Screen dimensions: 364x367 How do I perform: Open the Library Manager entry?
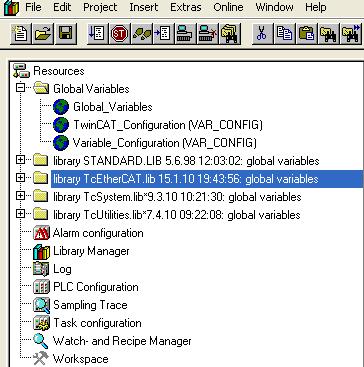point(91,251)
